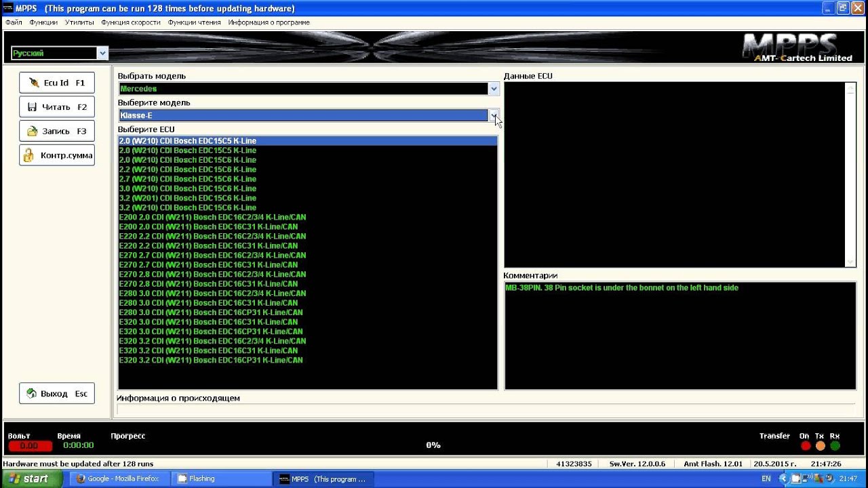Viewport: 868px width, 488px height.
Task: Click the Запись F3 write button
Action: coord(57,131)
